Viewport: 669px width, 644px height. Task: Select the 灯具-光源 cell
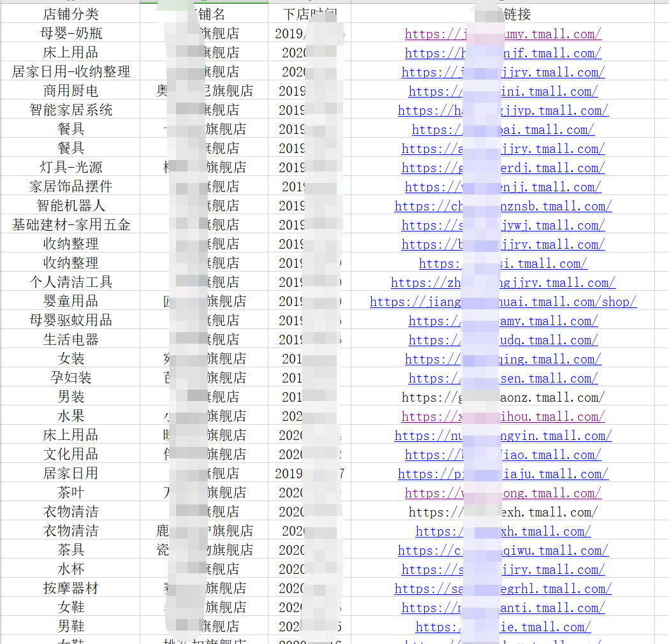(x=70, y=167)
